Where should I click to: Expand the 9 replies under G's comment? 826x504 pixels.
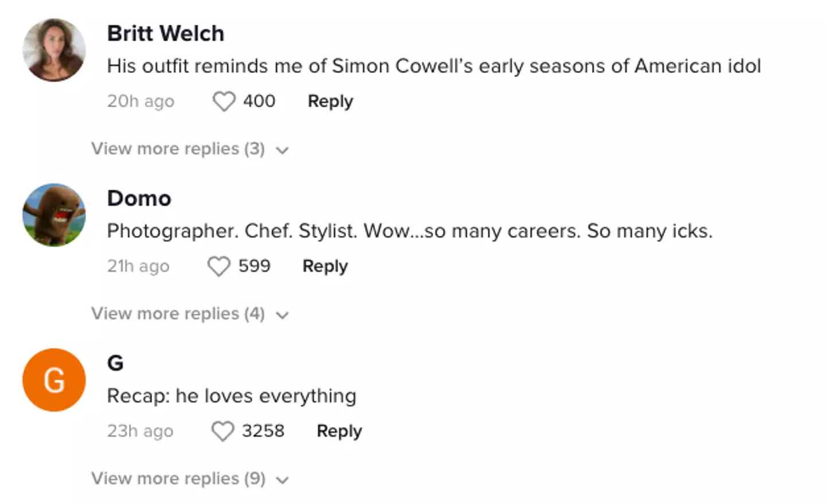(178, 479)
